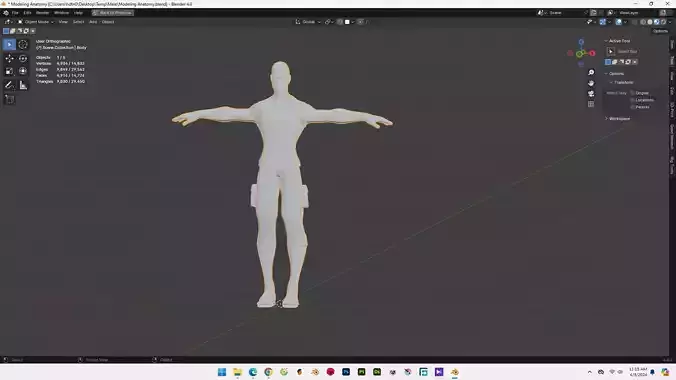Click the hand pan viewport gizmo
This screenshot has height=380, width=676.
[591, 83]
